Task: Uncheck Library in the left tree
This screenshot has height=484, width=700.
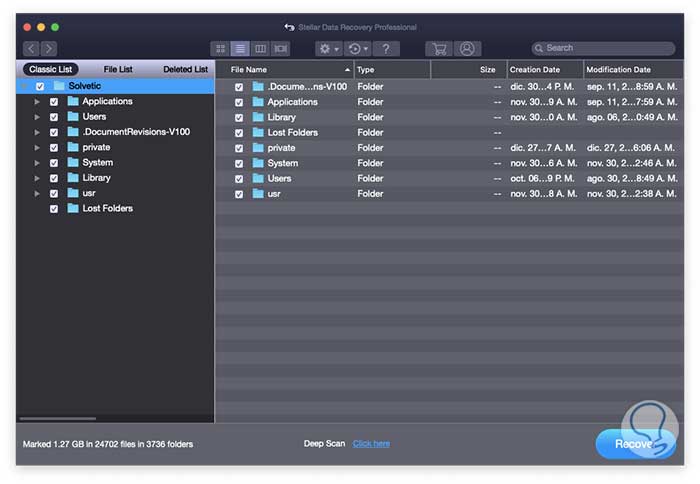Action: [54, 178]
